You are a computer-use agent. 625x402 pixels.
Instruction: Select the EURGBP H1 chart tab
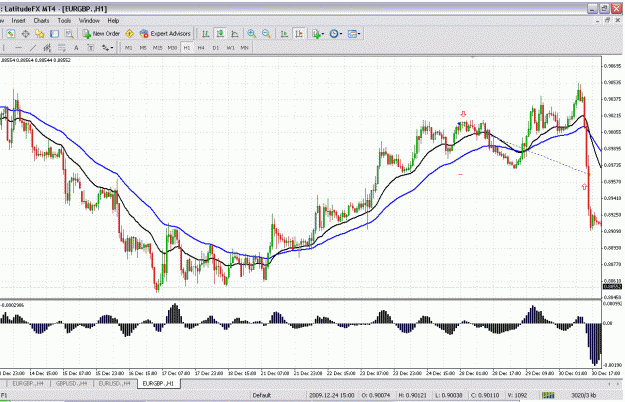pos(158,384)
